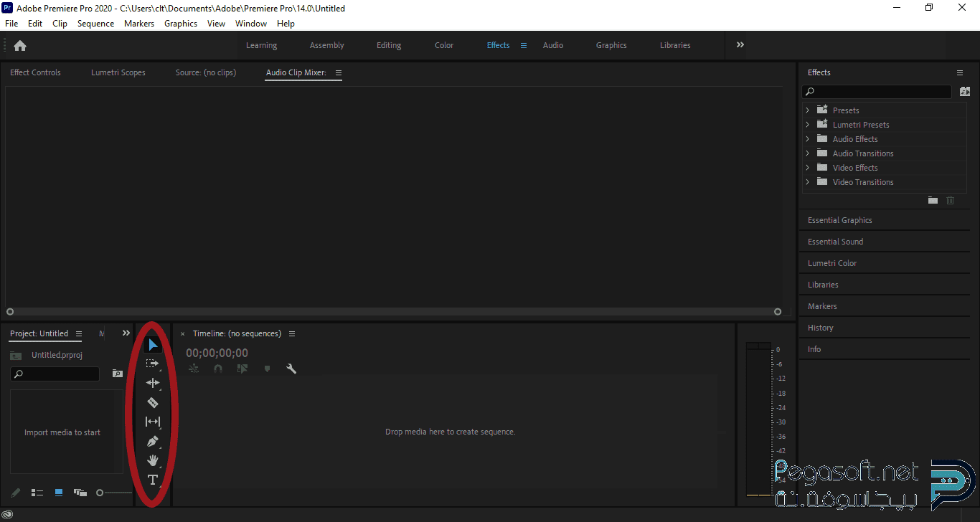
Task: Add a marker in the timeline
Action: click(267, 369)
